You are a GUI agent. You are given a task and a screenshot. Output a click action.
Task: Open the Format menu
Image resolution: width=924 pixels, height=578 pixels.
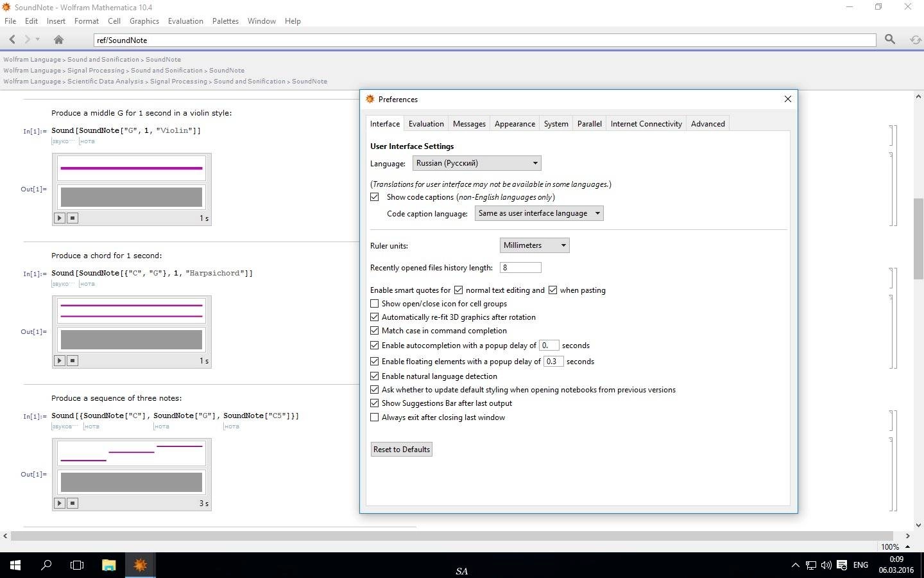(87, 21)
